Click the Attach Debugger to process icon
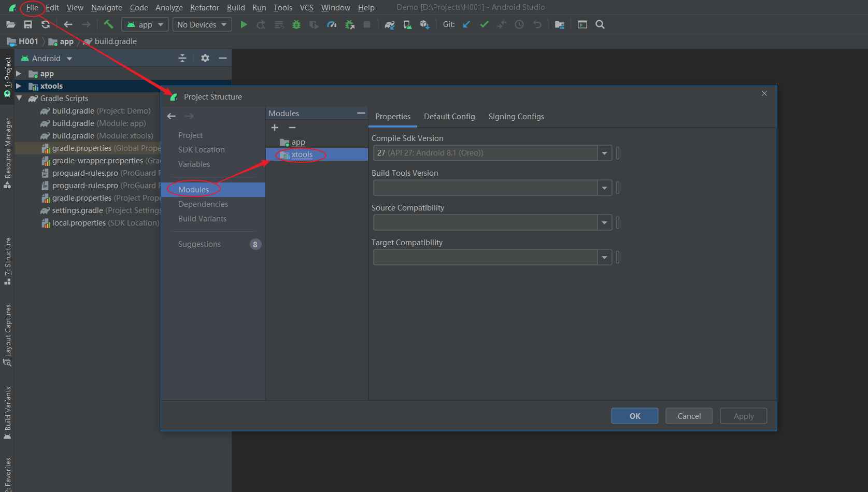 (350, 24)
